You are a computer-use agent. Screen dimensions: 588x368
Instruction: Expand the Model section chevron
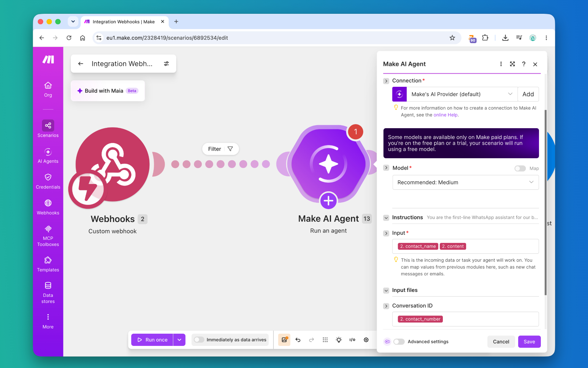point(386,168)
